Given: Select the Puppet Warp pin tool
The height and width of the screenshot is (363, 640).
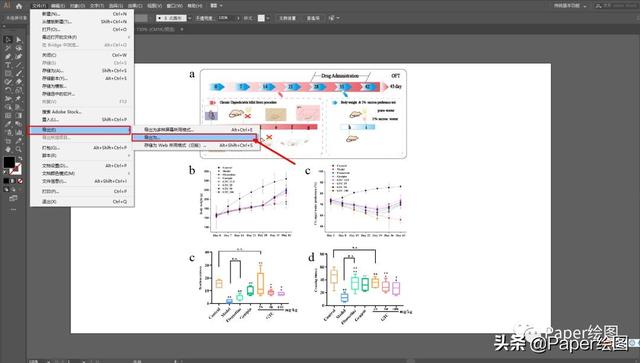Looking at the screenshot, I should (18, 98).
